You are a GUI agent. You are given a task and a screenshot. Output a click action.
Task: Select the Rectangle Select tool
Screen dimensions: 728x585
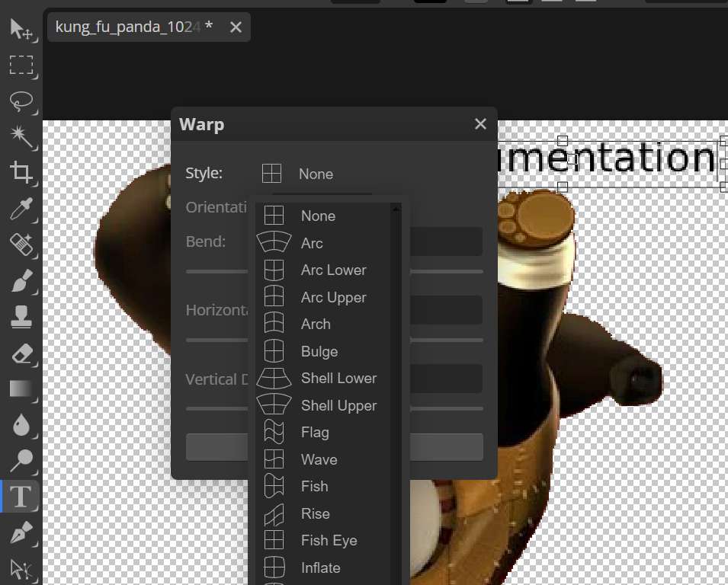[21, 65]
